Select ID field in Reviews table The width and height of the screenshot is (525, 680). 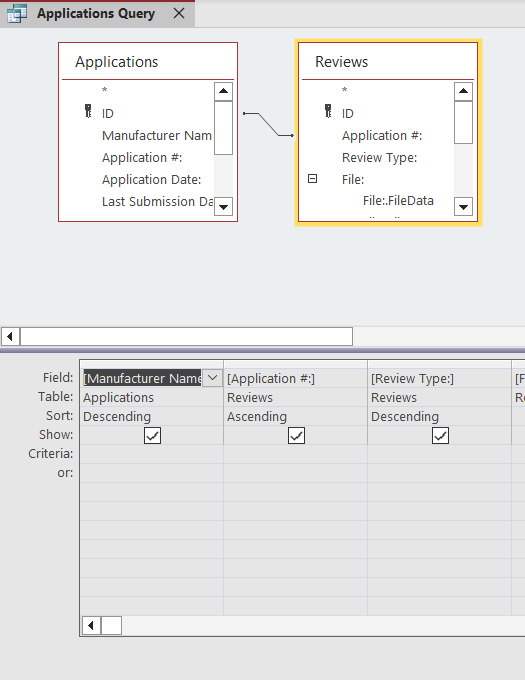[348, 114]
